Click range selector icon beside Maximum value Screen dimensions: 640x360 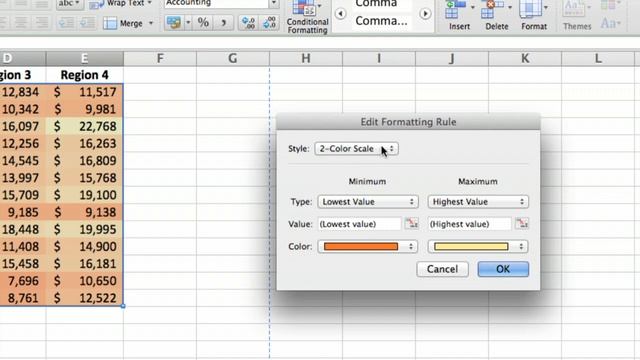point(522,223)
